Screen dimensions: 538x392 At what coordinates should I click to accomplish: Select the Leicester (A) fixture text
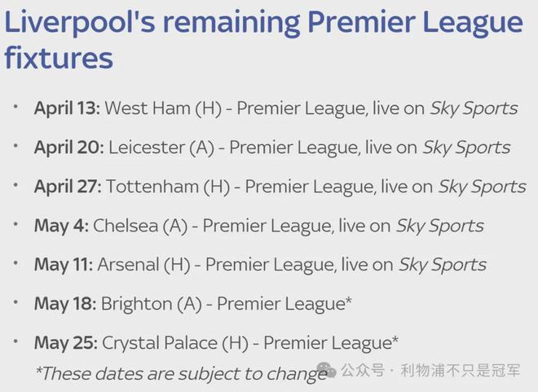click(x=161, y=148)
